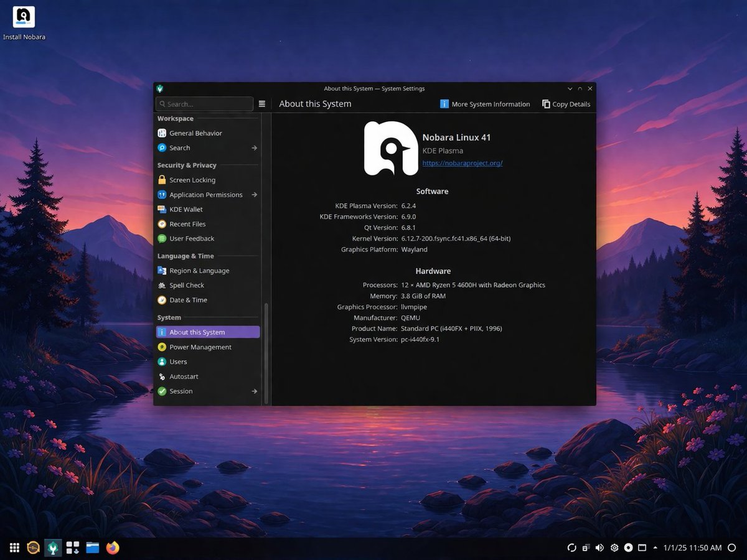Viewport: 747px width, 560px height.
Task: Open General Behavior settings
Action: tap(208, 133)
